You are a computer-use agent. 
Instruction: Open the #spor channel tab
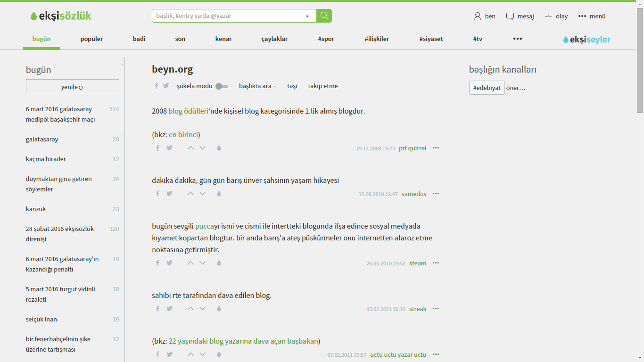coord(326,39)
